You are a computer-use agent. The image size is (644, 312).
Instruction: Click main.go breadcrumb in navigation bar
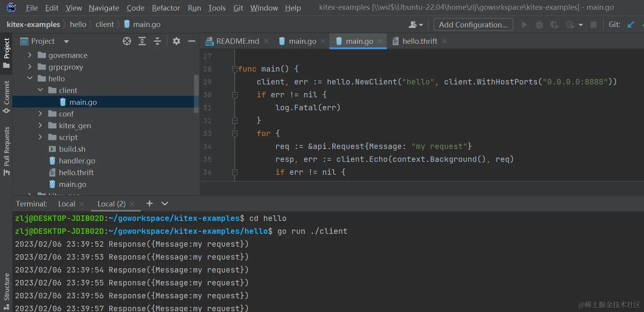point(142,24)
